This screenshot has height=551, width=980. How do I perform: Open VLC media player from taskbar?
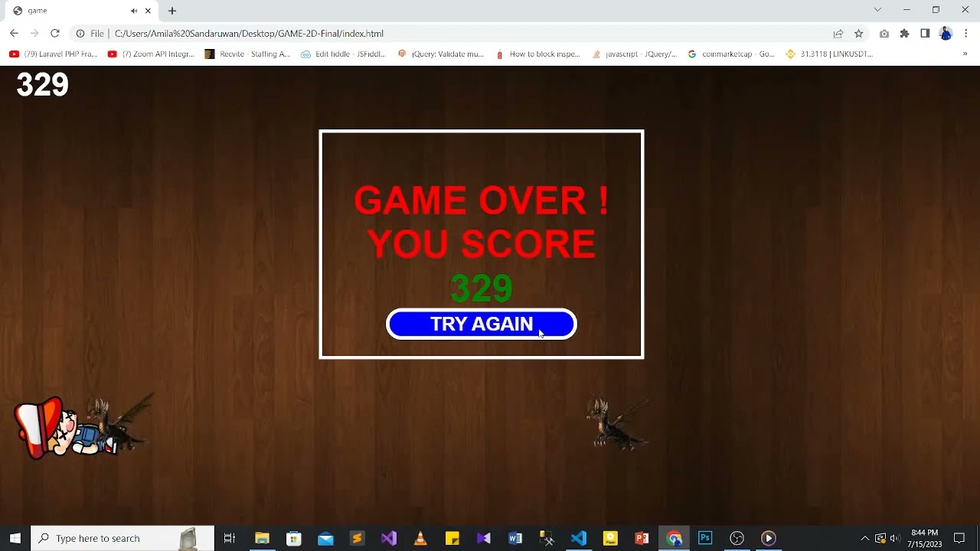pyautogui.click(x=420, y=538)
